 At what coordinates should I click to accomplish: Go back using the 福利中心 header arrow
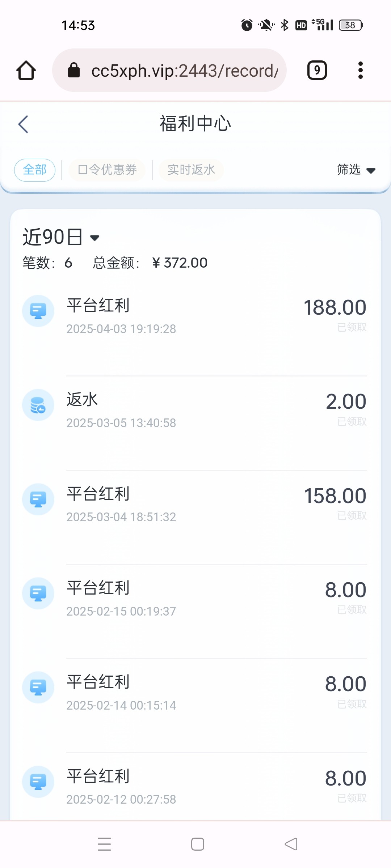click(x=23, y=124)
